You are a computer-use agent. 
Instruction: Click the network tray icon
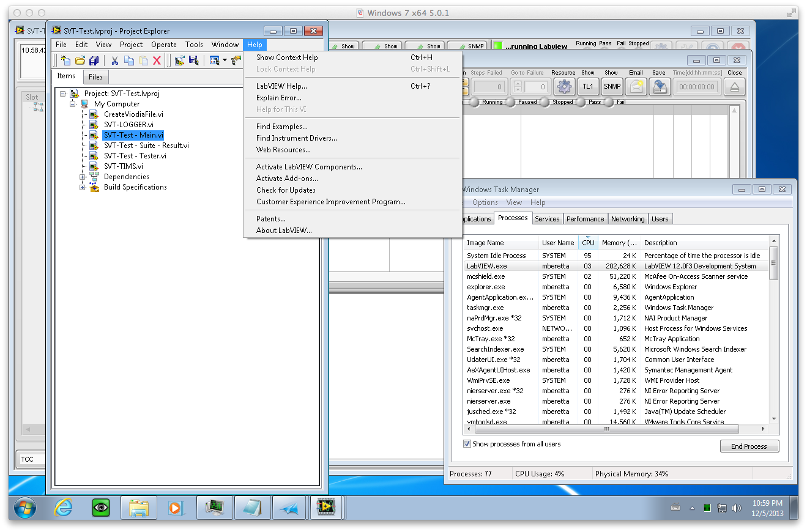[722, 508]
